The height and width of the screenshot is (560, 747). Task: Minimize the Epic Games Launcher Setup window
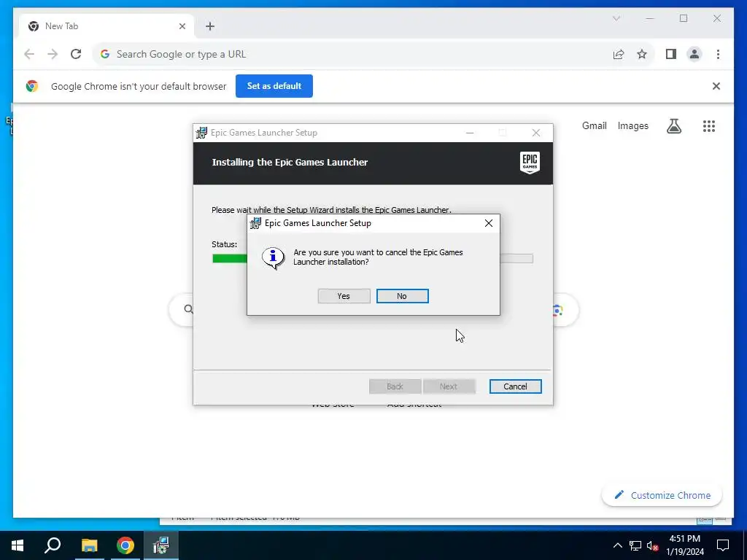(x=470, y=133)
